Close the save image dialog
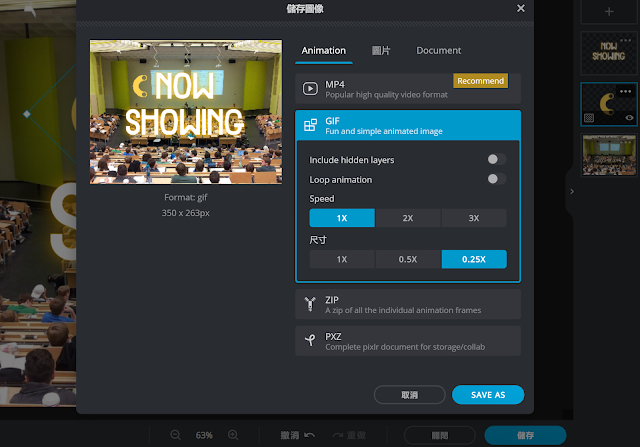Image resolution: width=640 pixels, height=447 pixels. pyautogui.click(x=520, y=9)
